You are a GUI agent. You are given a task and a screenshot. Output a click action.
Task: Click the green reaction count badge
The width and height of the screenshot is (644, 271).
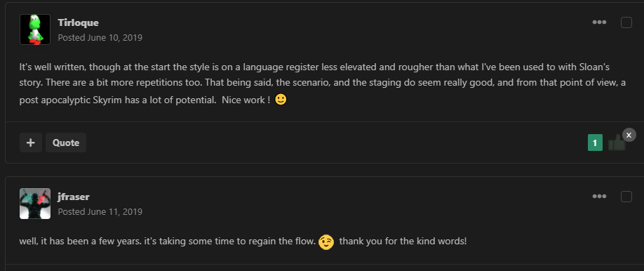click(x=595, y=143)
